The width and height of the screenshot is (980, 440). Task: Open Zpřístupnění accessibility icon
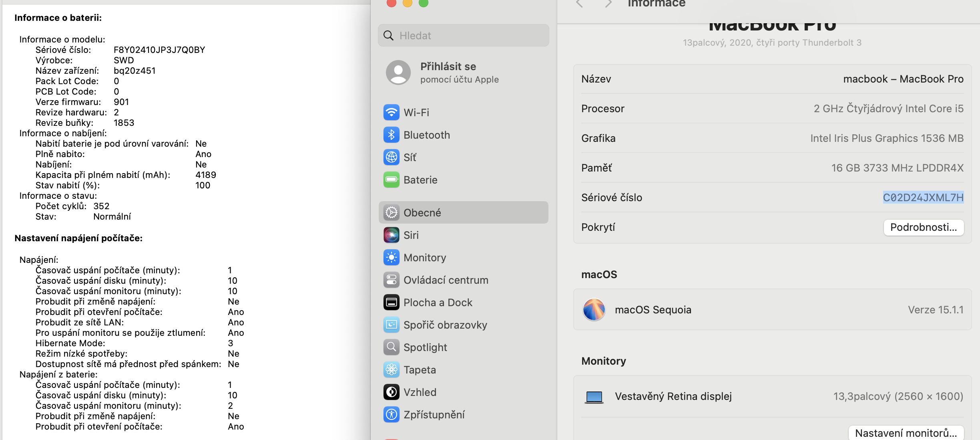pyautogui.click(x=391, y=415)
